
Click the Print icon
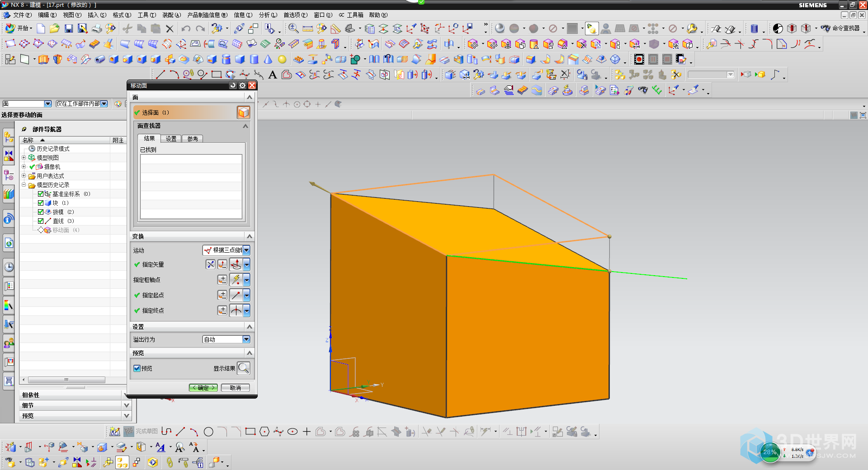[x=97, y=28]
